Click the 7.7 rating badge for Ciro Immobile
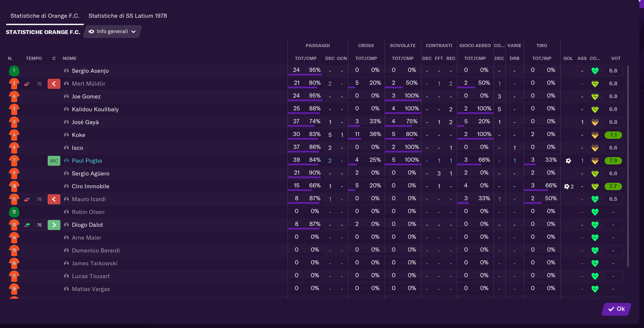The image size is (644, 328). [614, 186]
